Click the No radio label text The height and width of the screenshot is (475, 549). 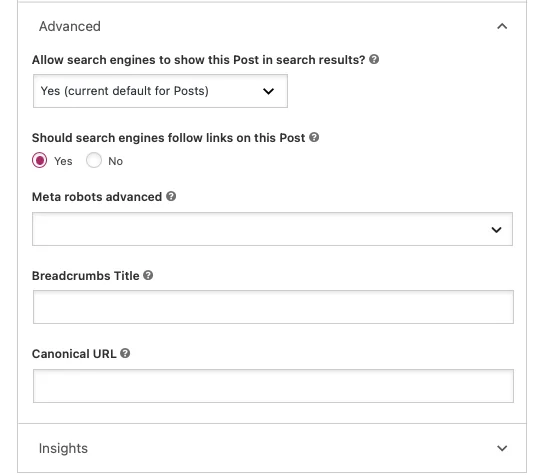[x=116, y=161]
